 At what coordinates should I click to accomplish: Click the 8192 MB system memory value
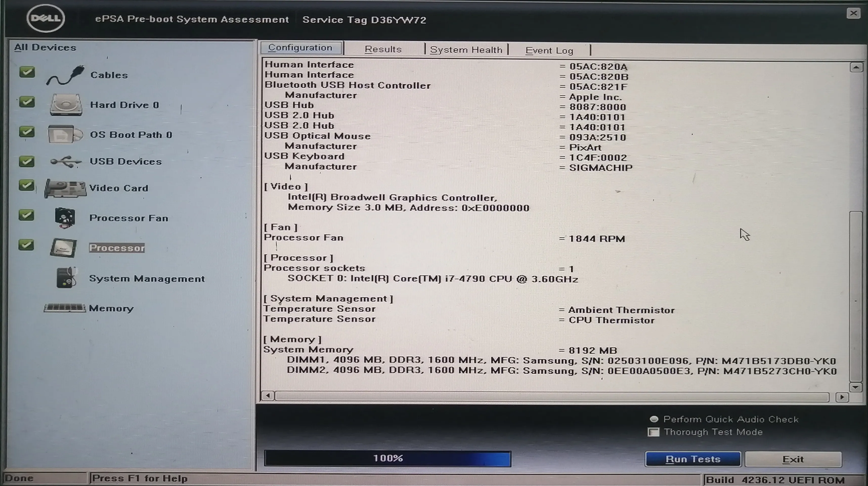(593, 351)
